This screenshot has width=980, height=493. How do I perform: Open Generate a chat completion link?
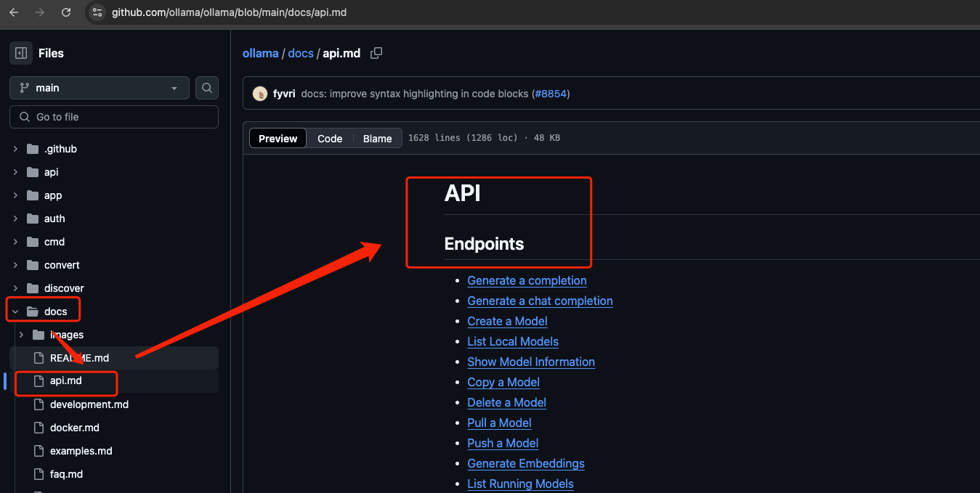pos(540,301)
